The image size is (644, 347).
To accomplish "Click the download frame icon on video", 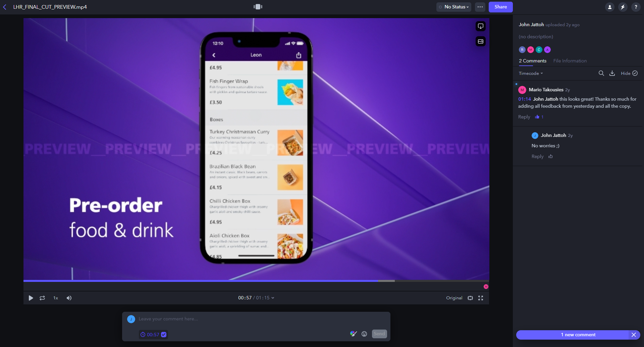I will (480, 26).
